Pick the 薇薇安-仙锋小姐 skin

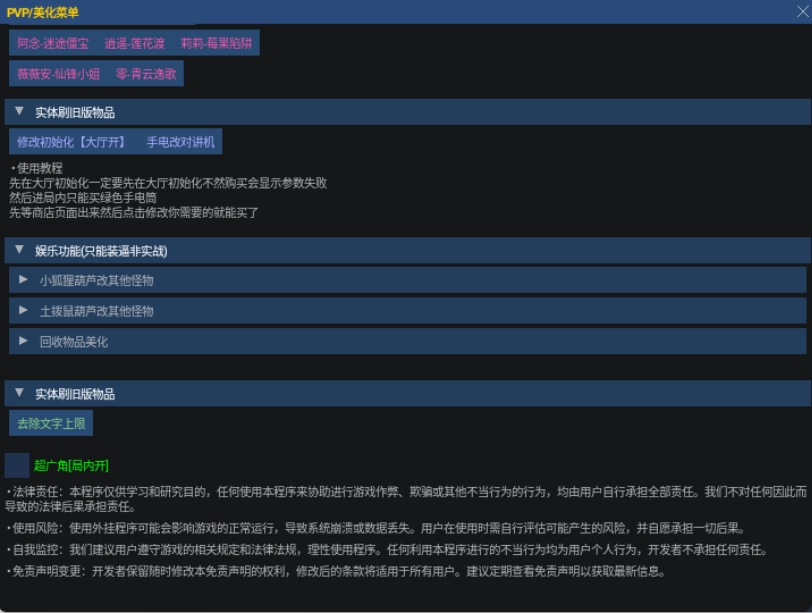[58, 74]
